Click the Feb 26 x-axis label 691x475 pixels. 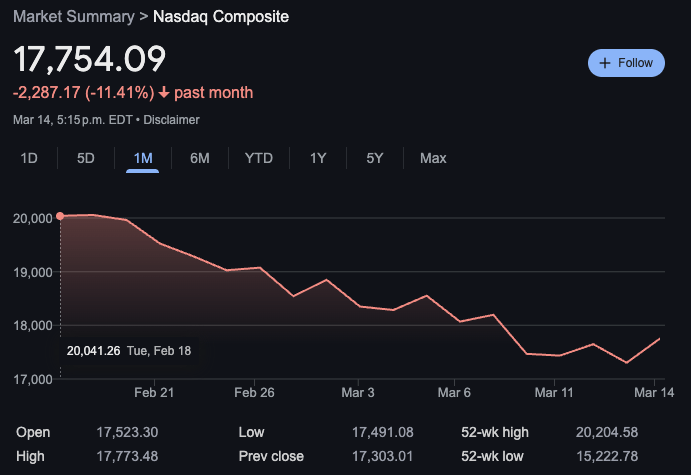(254, 393)
